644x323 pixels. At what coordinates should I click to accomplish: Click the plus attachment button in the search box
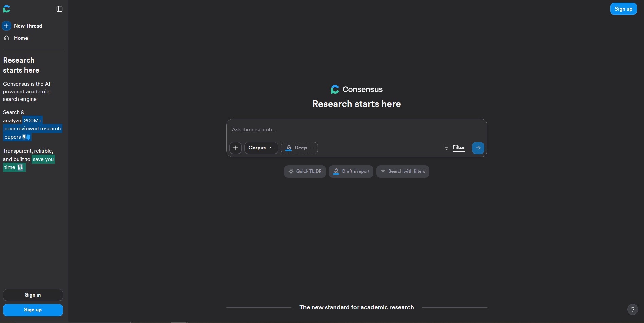236,148
